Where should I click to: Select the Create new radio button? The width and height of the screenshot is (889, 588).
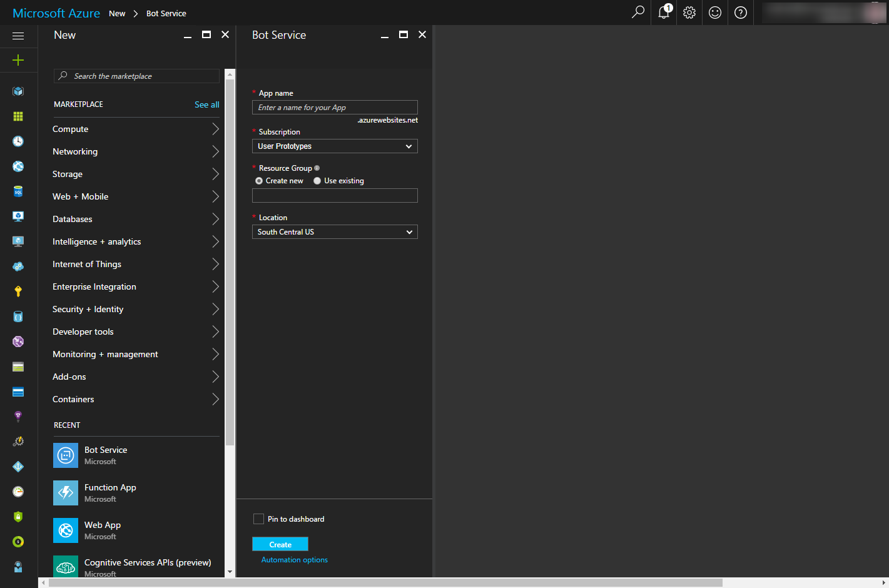[x=259, y=181]
